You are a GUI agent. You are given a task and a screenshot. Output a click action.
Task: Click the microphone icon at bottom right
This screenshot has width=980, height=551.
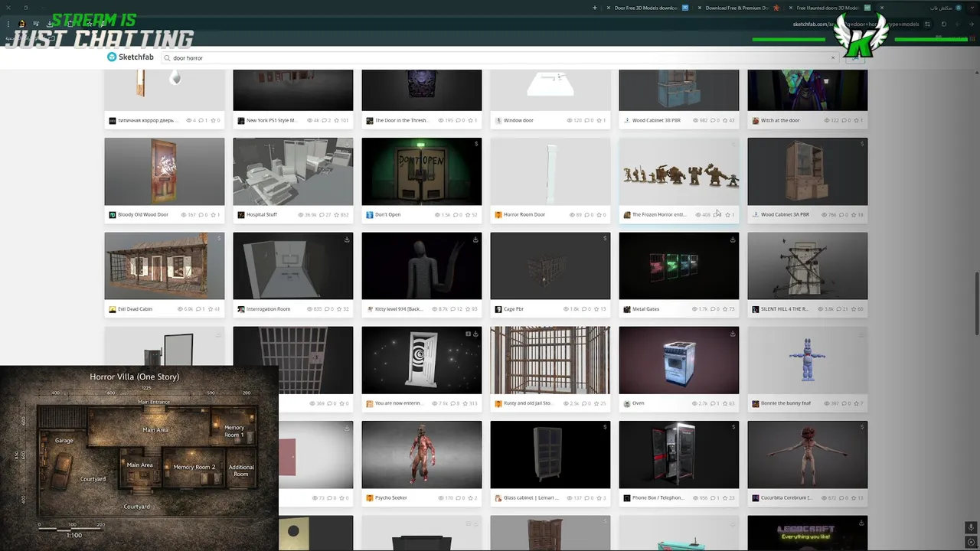(971, 528)
